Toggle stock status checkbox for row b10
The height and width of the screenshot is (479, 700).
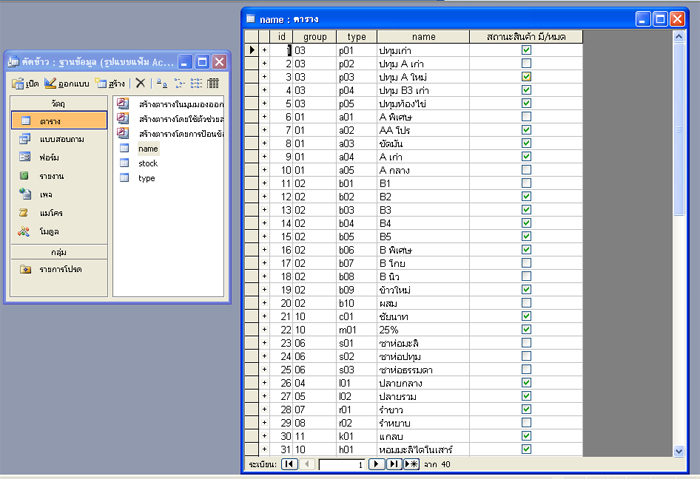(x=526, y=303)
